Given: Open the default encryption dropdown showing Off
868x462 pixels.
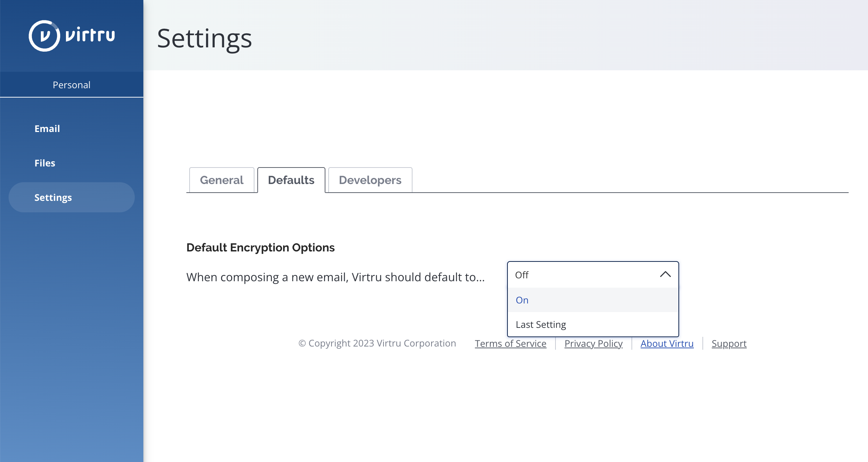Looking at the screenshot, I should tap(593, 275).
